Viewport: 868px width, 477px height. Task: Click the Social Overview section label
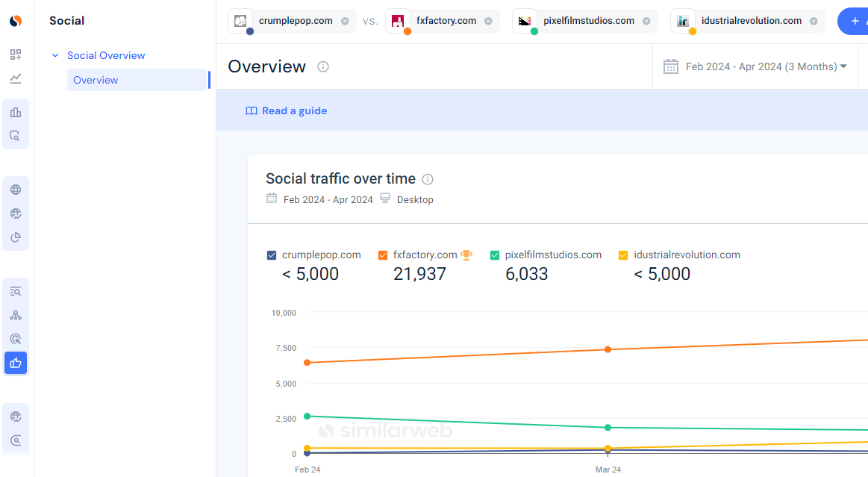pos(106,55)
